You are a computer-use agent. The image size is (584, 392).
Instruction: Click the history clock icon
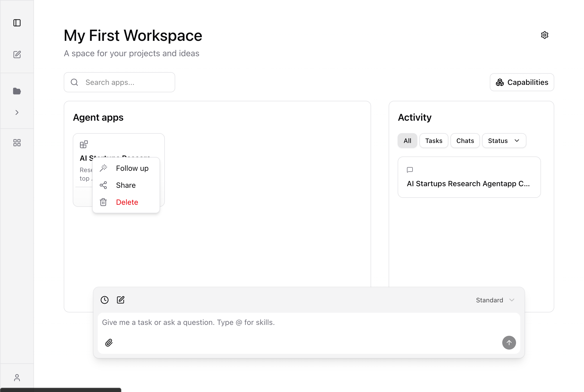(105, 300)
